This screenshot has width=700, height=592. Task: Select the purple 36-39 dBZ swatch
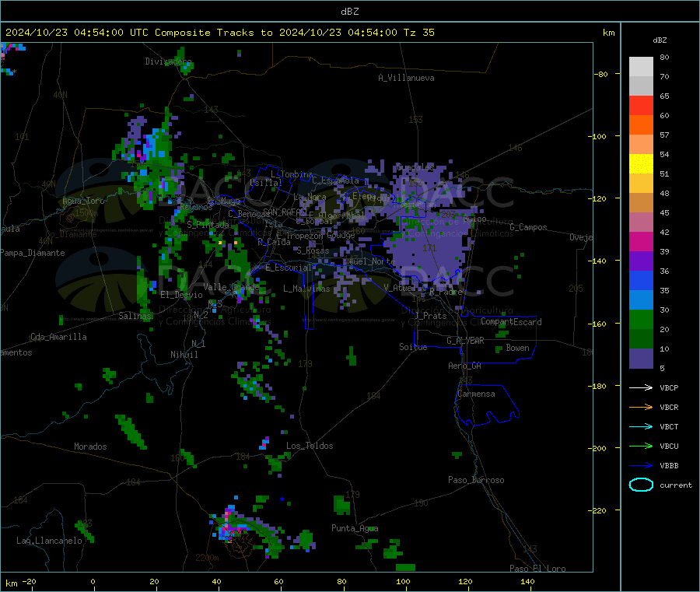click(641, 261)
